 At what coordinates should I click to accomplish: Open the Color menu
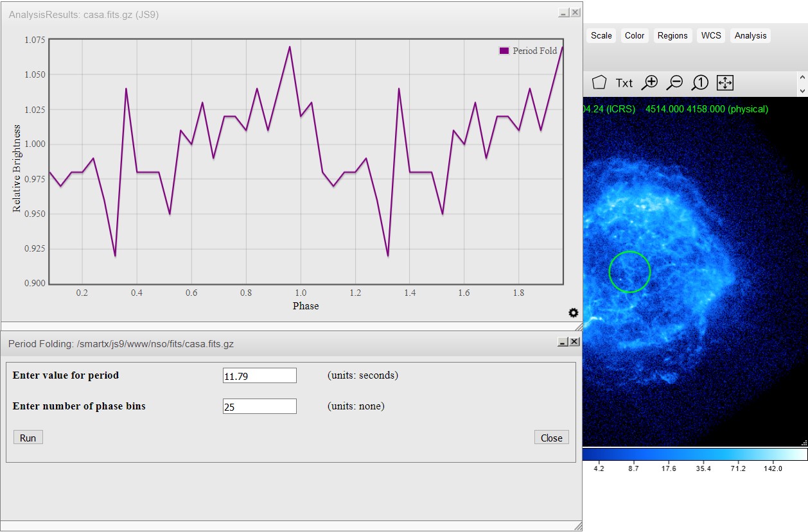(635, 36)
